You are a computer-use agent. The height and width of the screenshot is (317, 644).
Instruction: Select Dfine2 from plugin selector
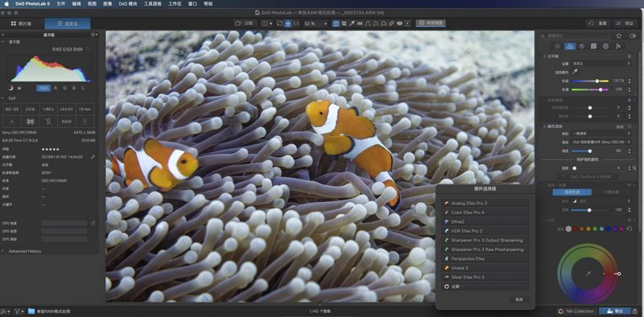pyautogui.click(x=485, y=222)
